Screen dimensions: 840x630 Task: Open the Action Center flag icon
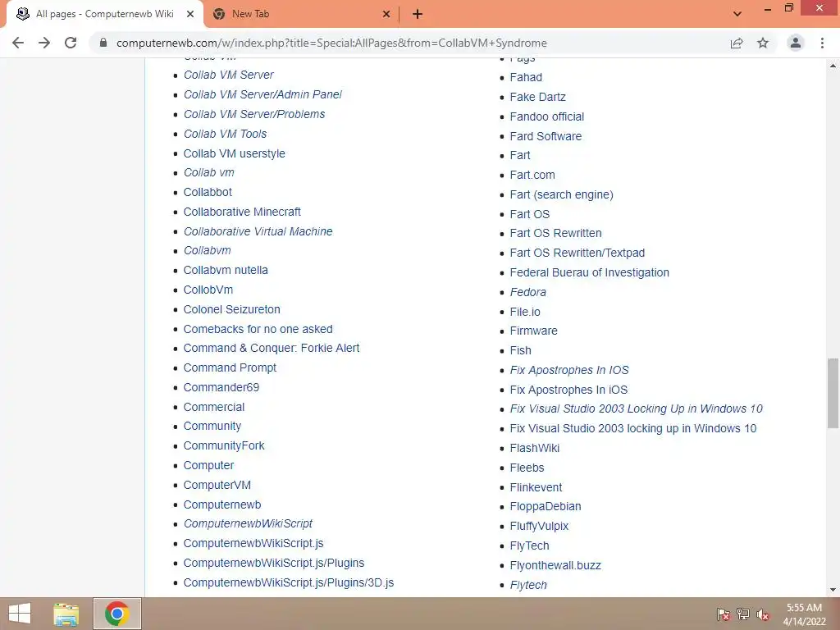pyautogui.click(x=724, y=614)
